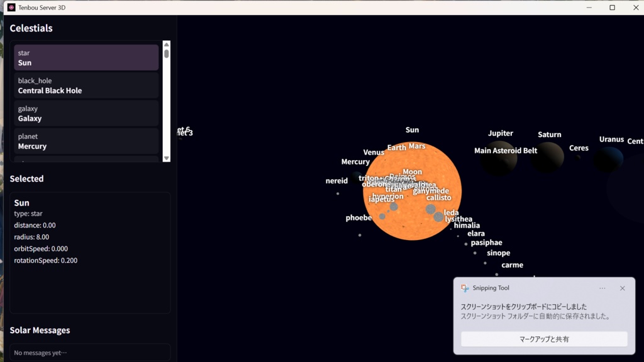Screen dimensions: 644x362
Task: Click the Snipping Tool icon in the notification
Action: (465, 288)
